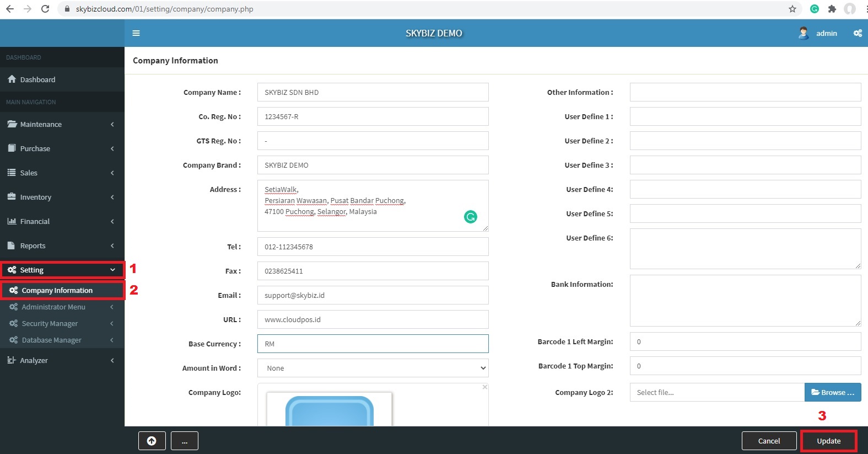
Task: Select Company Information in sidebar
Action: [57, 290]
